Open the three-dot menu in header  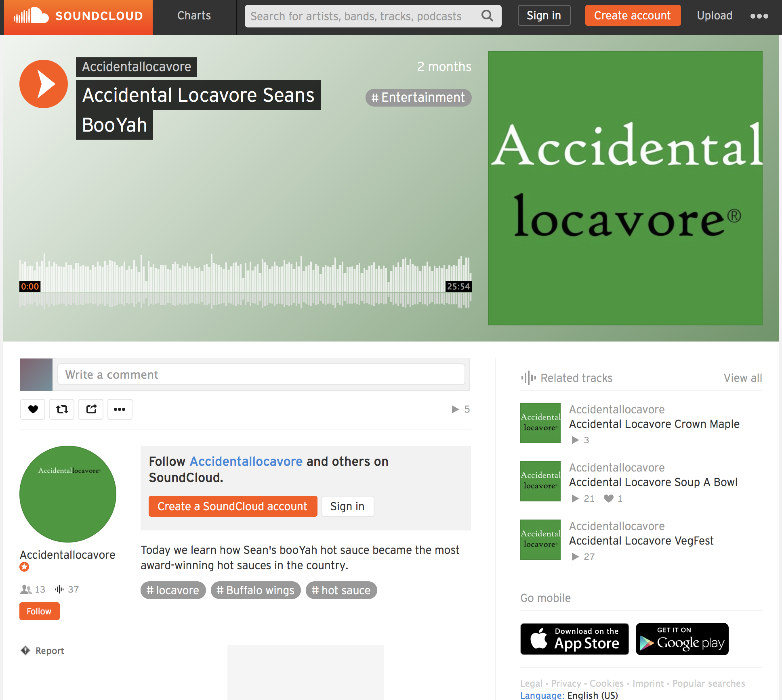pos(759,16)
